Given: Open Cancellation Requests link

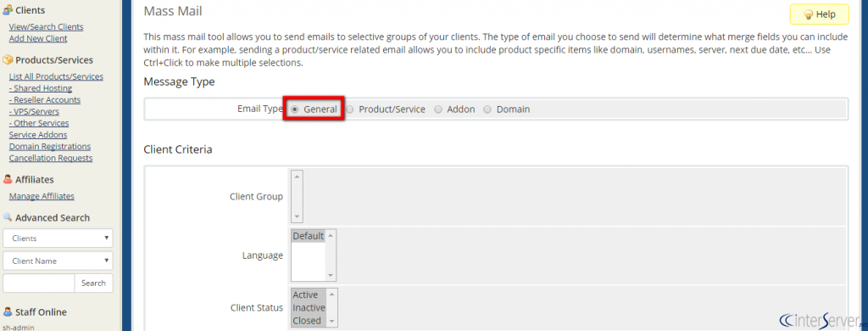Looking at the screenshot, I should tap(51, 158).
